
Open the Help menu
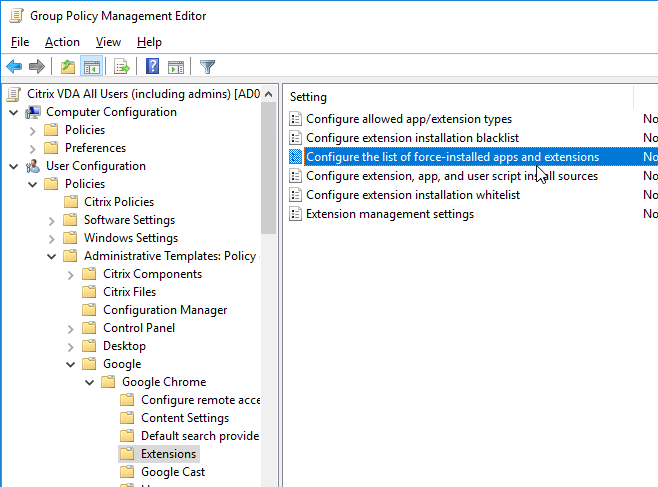(149, 42)
